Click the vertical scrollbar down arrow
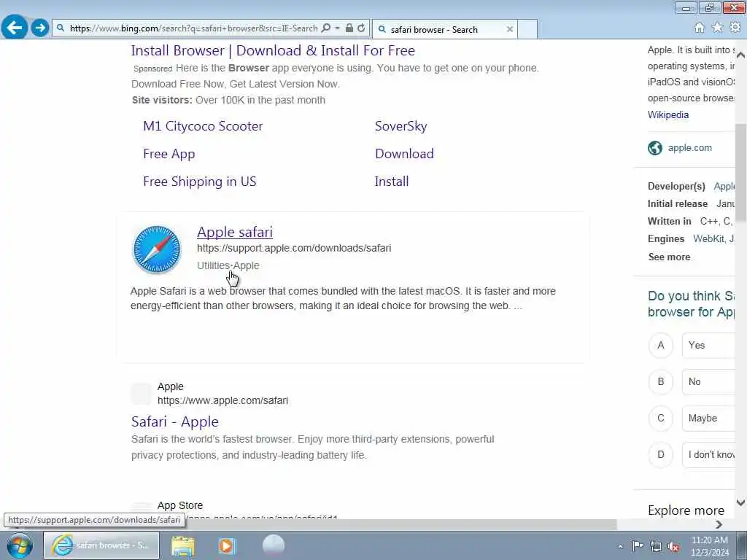This screenshot has width=747, height=560. coord(741,502)
